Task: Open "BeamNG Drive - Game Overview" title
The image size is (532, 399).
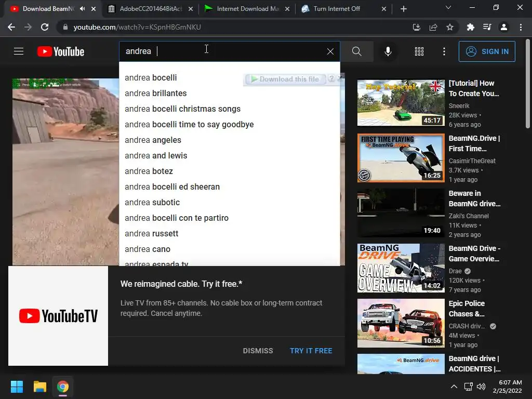Action: pos(474,254)
